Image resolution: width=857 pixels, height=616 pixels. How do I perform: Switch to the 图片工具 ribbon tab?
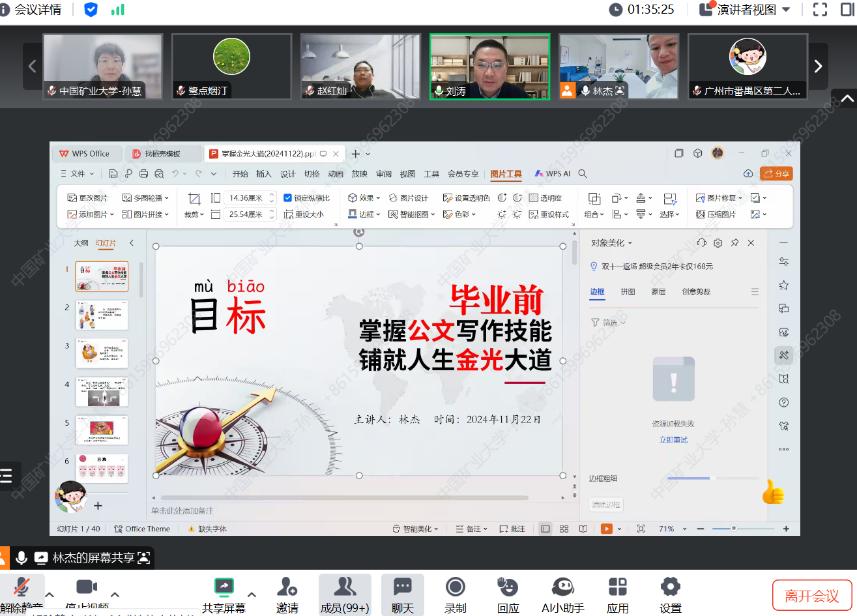506,174
